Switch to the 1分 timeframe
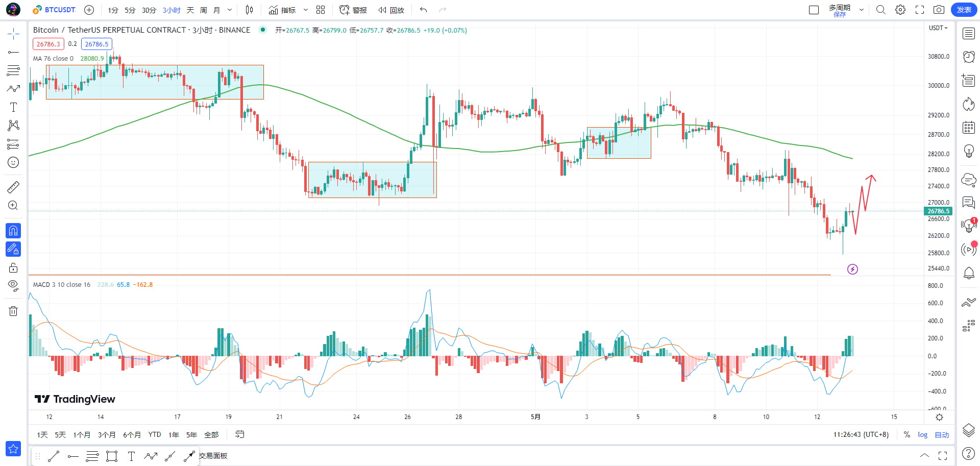Screen dimensions: 980x466 pyautogui.click(x=113, y=10)
